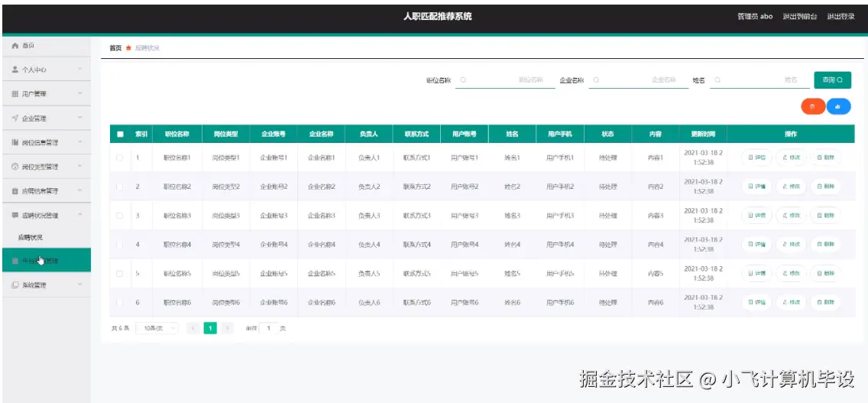Viewport: 868px width, 403px height.
Task: Expand the 岗位类型管理 chevron
Action: tap(79, 166)
